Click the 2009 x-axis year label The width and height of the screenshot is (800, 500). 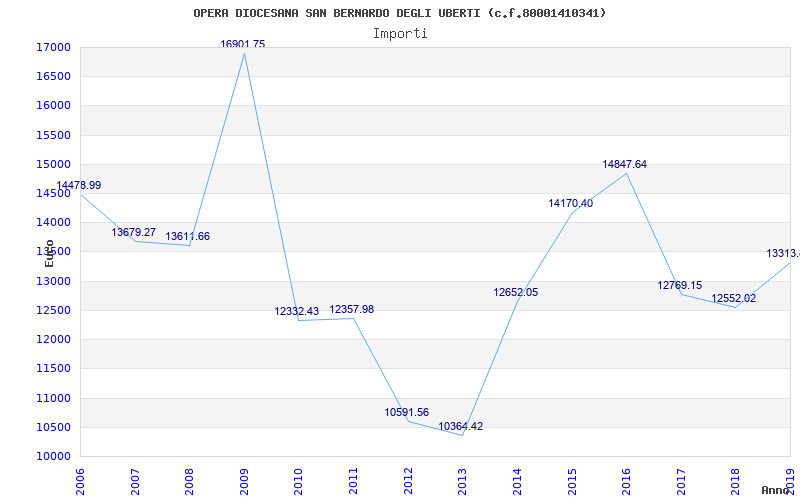[x=244, y=481]
